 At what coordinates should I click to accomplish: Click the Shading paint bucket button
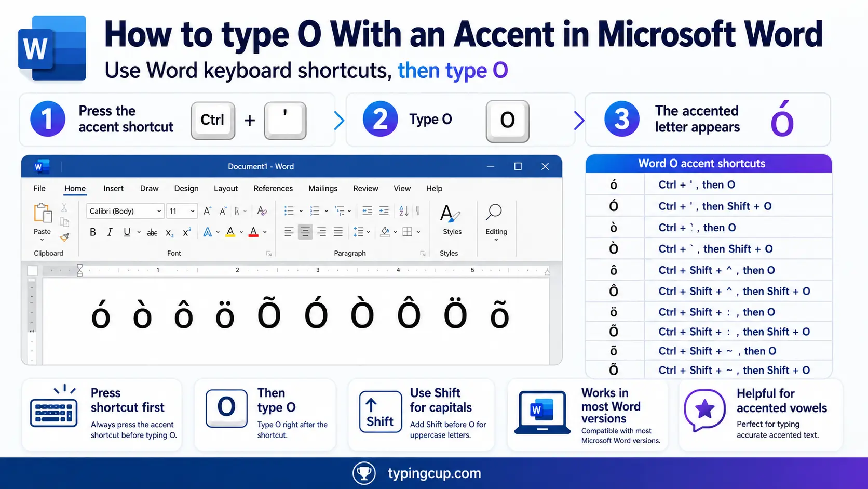[385, 232]
